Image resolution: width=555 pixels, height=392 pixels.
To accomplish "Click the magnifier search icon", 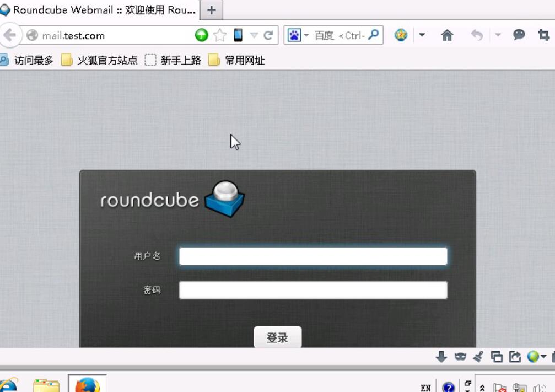I will click(374, 35).
